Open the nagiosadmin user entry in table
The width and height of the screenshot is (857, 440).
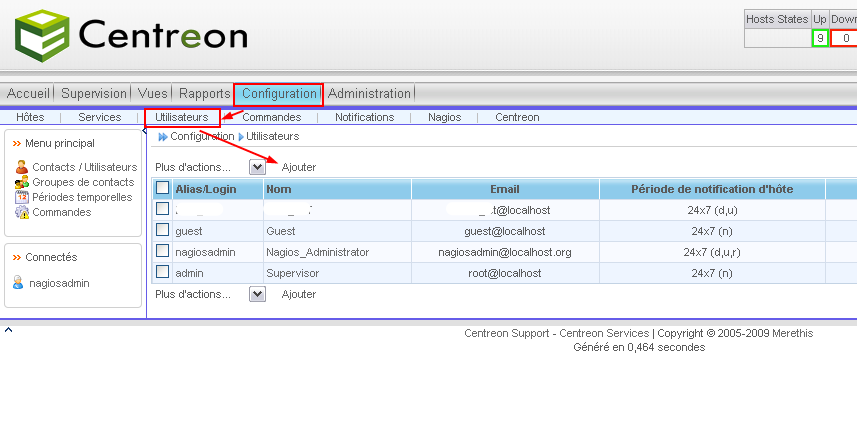205,252
